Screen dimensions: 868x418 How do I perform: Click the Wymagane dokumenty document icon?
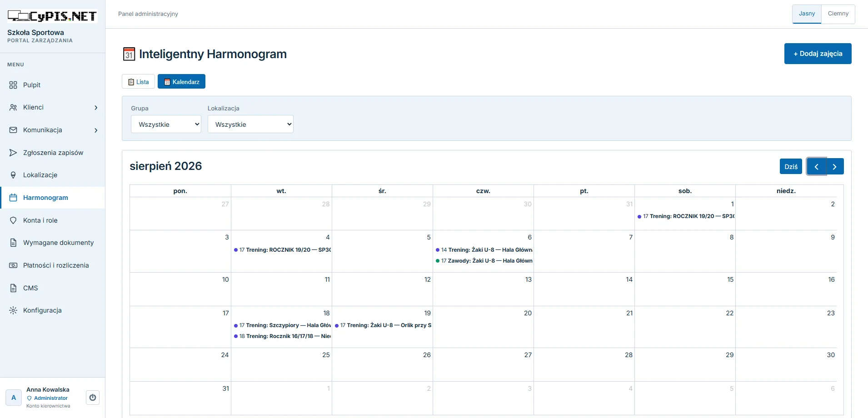click(13, 243)
